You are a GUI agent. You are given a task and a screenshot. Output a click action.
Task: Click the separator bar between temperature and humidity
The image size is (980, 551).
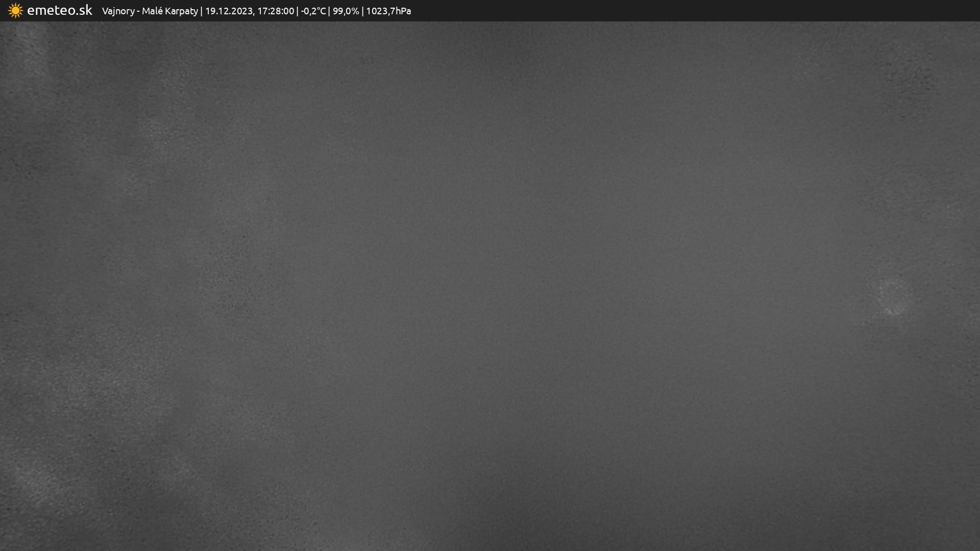329,11
